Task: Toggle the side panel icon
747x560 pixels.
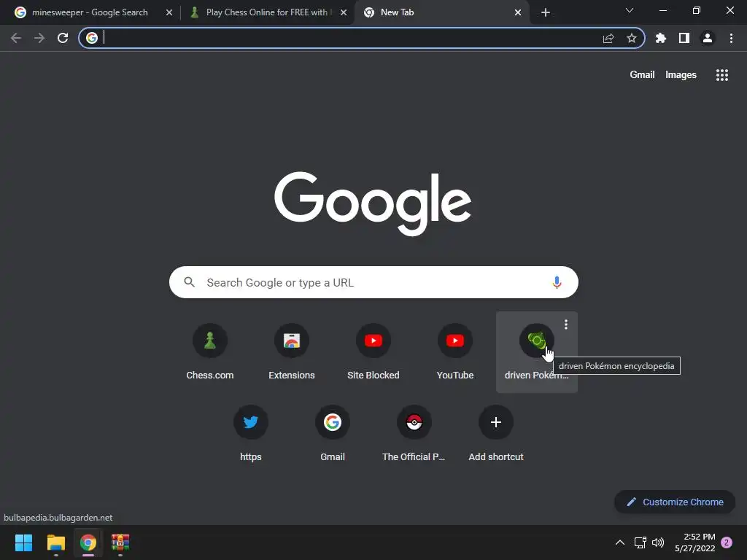Action: pos(684,38)
